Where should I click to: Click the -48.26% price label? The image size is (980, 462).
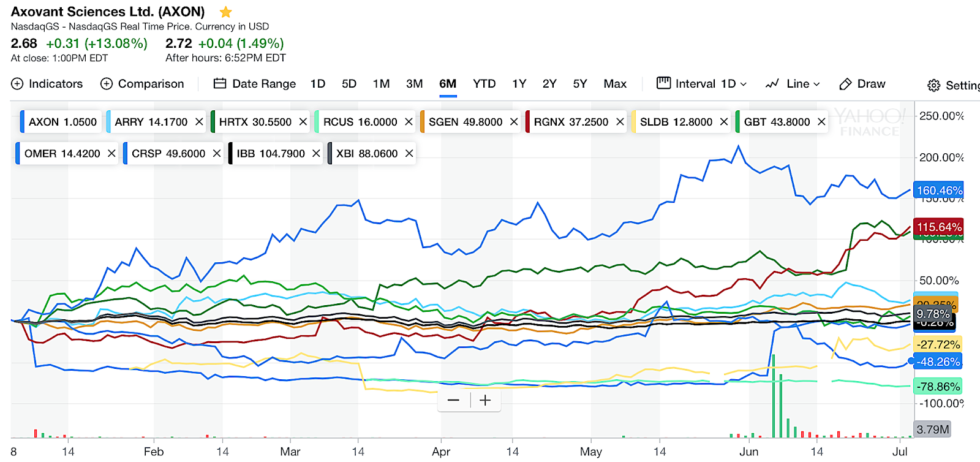coord(938,362)
